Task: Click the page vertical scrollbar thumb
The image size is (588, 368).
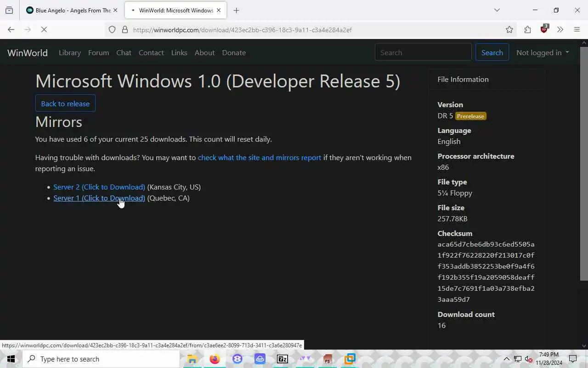Action: coord(584,163)
